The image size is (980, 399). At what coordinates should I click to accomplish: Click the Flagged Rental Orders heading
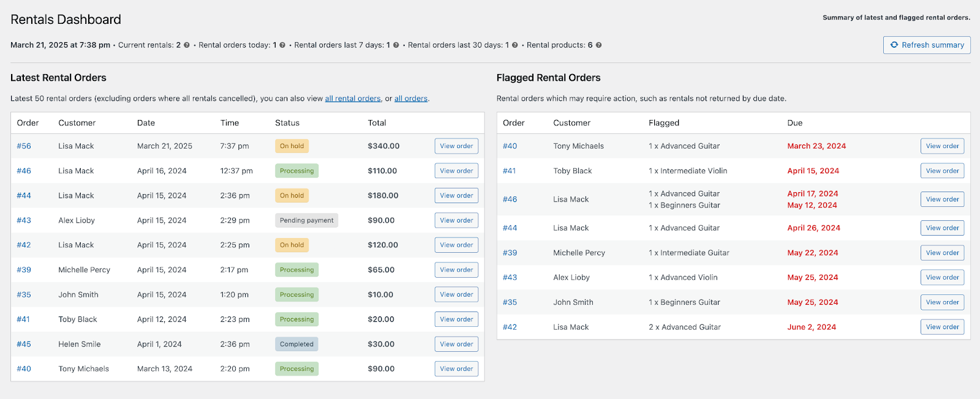548,78
